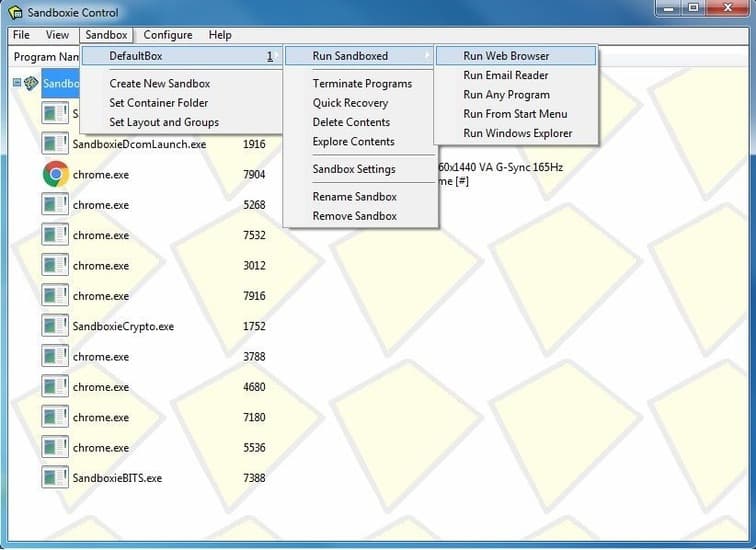756x550 pixels.
Task: Choose Run Web Browser
Action: click(x=506, y=56)
